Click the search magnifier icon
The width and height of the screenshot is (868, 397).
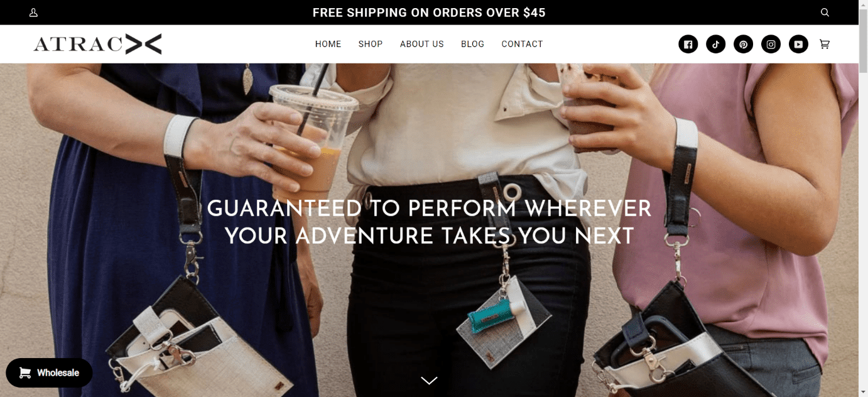click(x=825, y=13)
